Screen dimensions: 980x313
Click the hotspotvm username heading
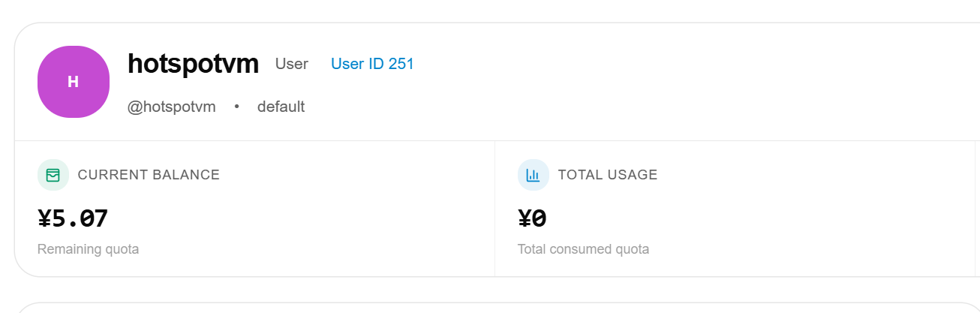click(194, 64)
